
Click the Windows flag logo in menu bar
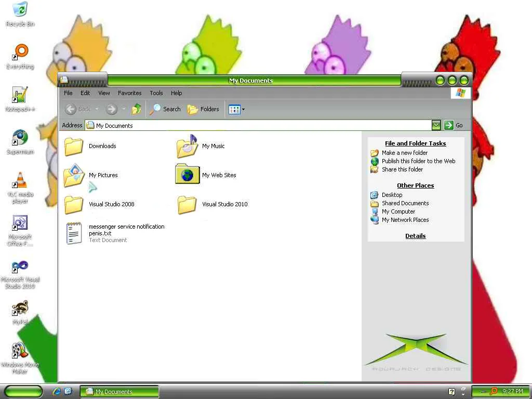coord(460,92)
